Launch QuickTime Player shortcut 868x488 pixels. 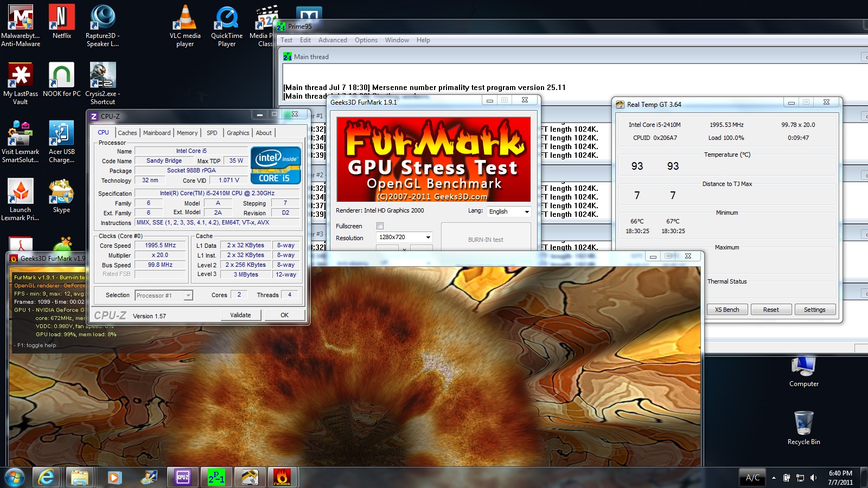[227, 25]
